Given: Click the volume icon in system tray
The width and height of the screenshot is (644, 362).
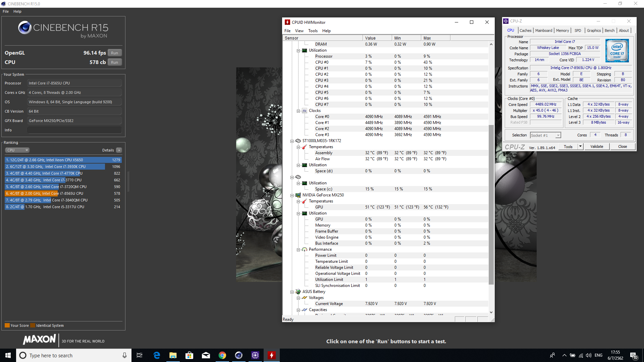Looking at the screenshot, I should coord(589,355).
